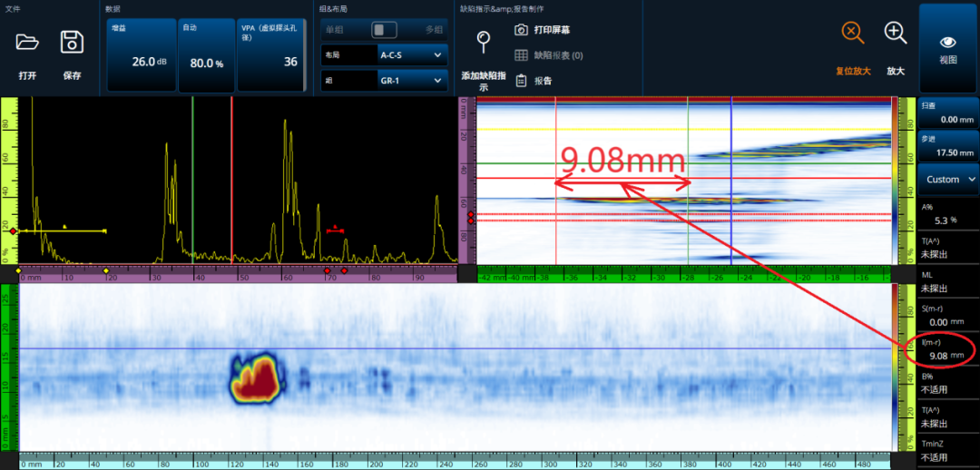The image size is (980, 470).
Task: Select the 自动 80.0 % field
Action: [x=206, y=55]
